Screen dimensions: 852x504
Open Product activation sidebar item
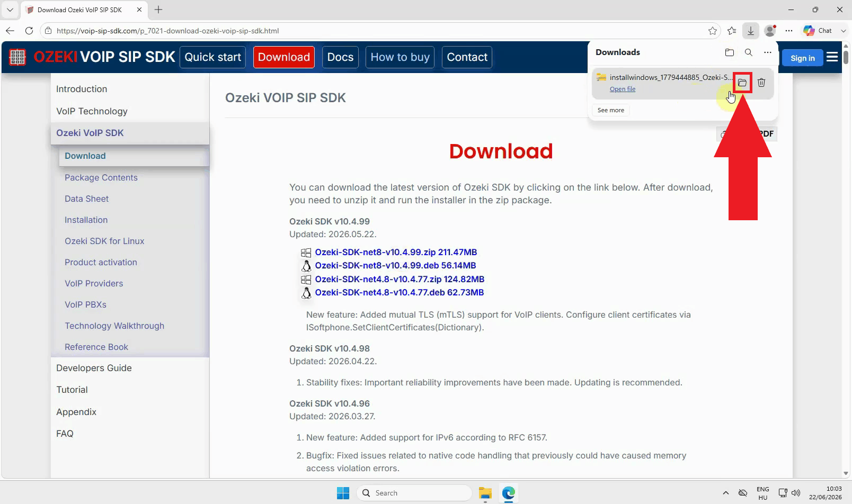[101, 262]
